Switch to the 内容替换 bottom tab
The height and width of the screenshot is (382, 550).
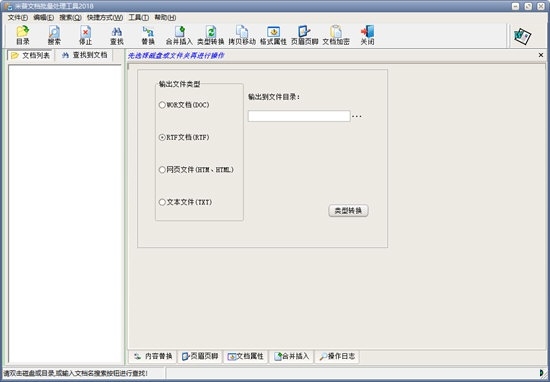(x=153, y=356)
